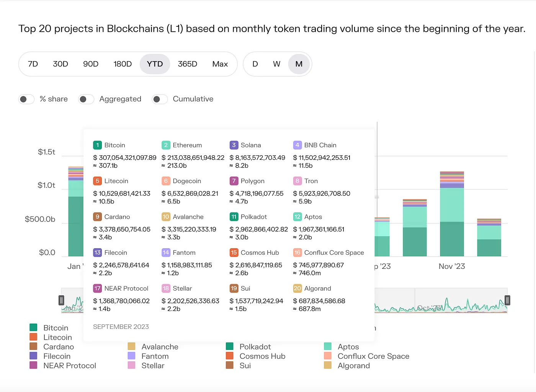Click the Filecoin legend square icon
Image resolution: width=536 pixels, height=392 pixels.
(x=33, y=356)
